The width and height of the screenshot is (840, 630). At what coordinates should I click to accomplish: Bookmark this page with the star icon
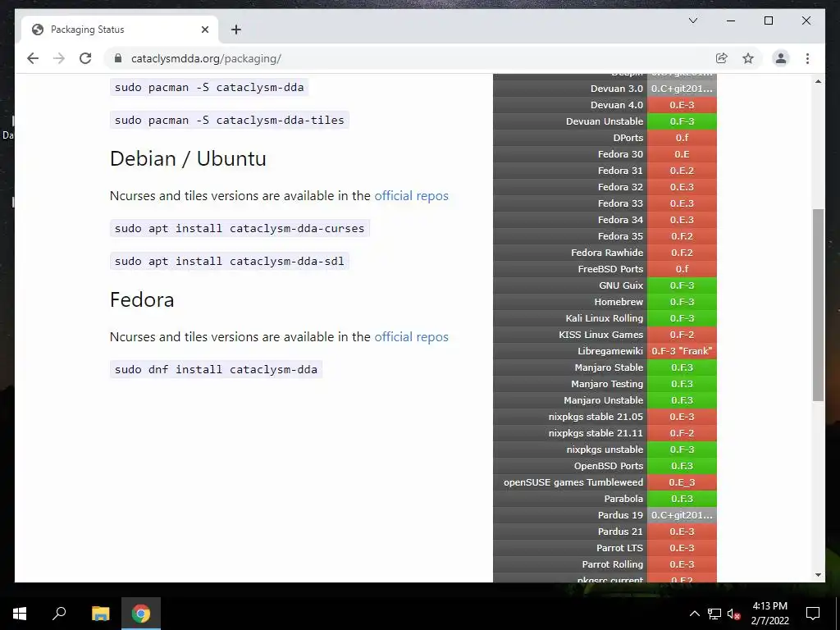click(x=748, y=58)
